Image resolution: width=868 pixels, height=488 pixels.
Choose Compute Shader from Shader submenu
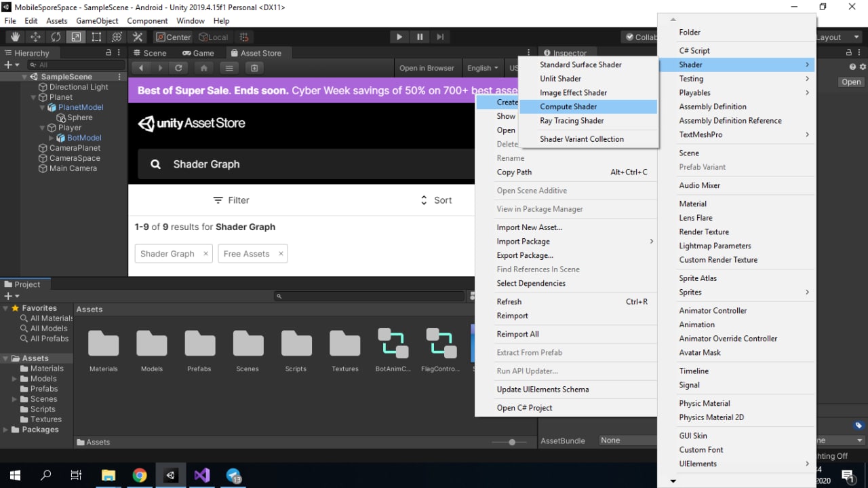(588, 107)
